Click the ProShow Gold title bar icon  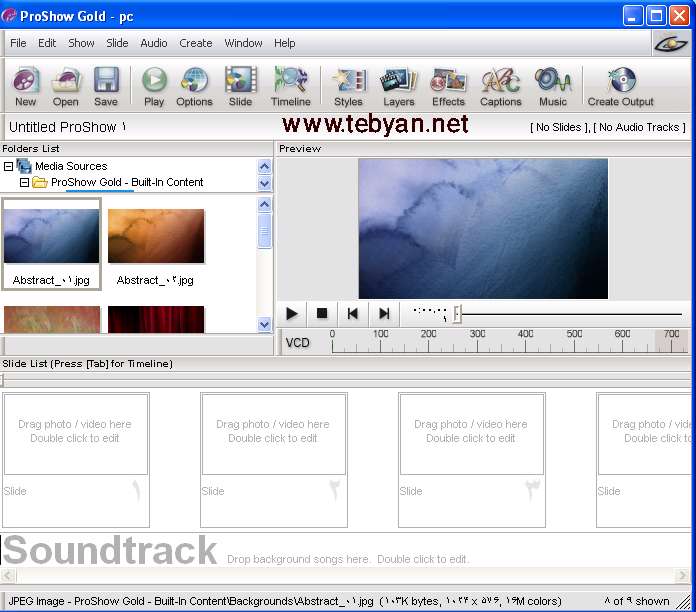coord(8,16)
